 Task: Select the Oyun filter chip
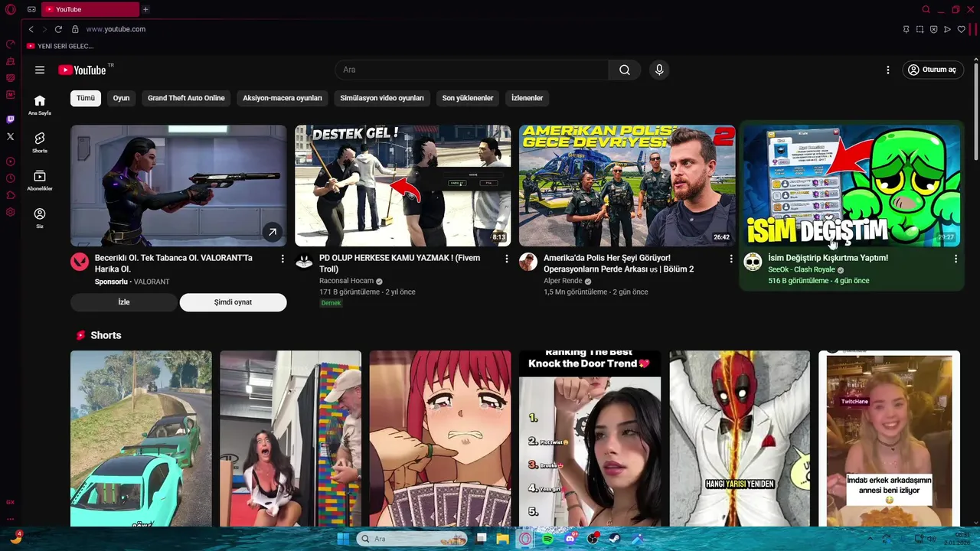pyautogui.click(x=121, y=98)
